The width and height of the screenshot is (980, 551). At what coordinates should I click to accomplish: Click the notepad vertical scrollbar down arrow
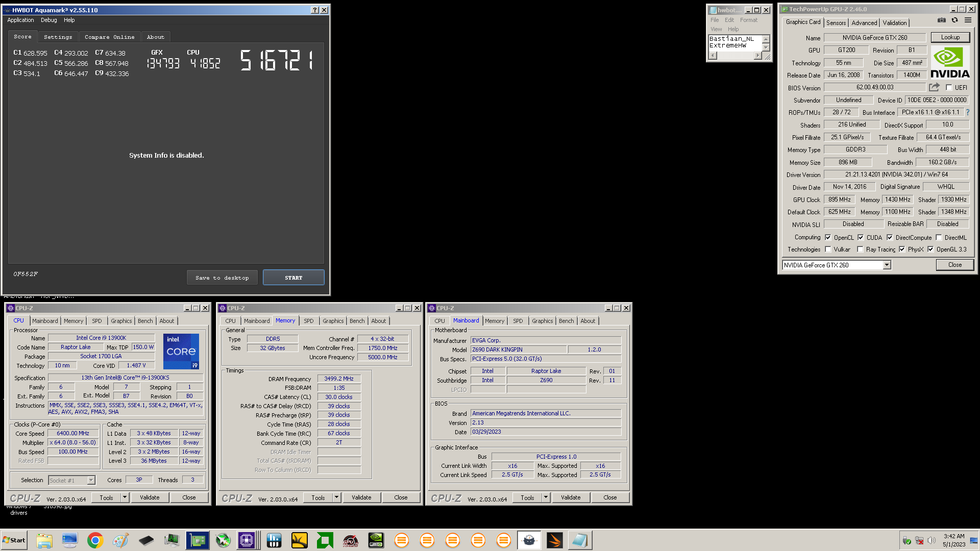[766, 47]
